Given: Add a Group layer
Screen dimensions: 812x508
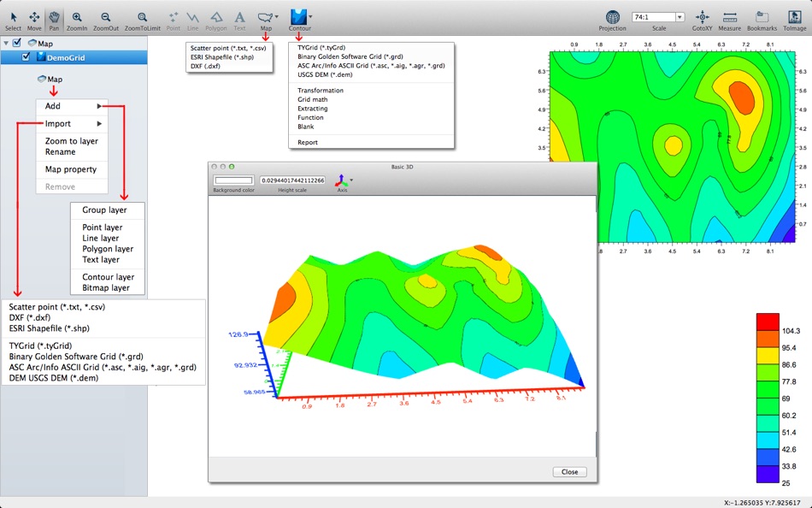Looking at the screenshot, I should (x=104, y=210).
